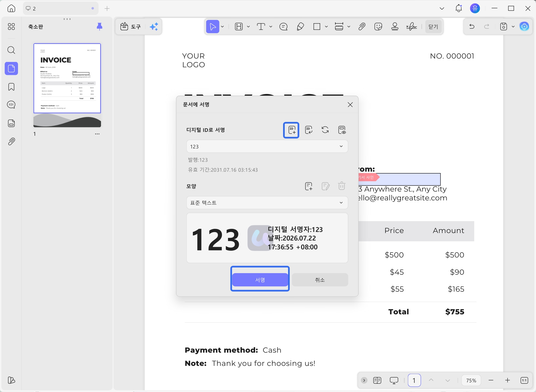Pin the thumbnail panel
Viewport: 536px width, 392px height.
pos(100,27)
